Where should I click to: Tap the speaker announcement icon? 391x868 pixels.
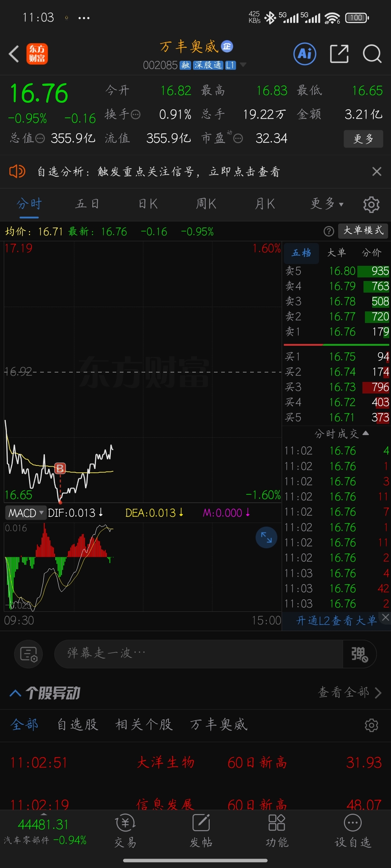pyautogui.click(x=17, y=171)
